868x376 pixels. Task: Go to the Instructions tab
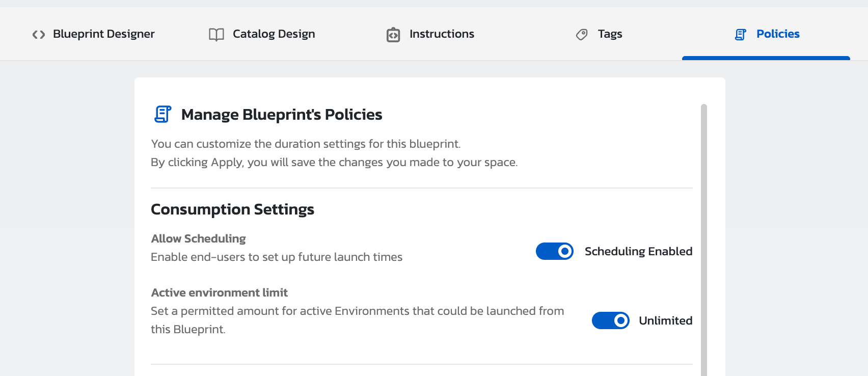[x=442, y=34]
